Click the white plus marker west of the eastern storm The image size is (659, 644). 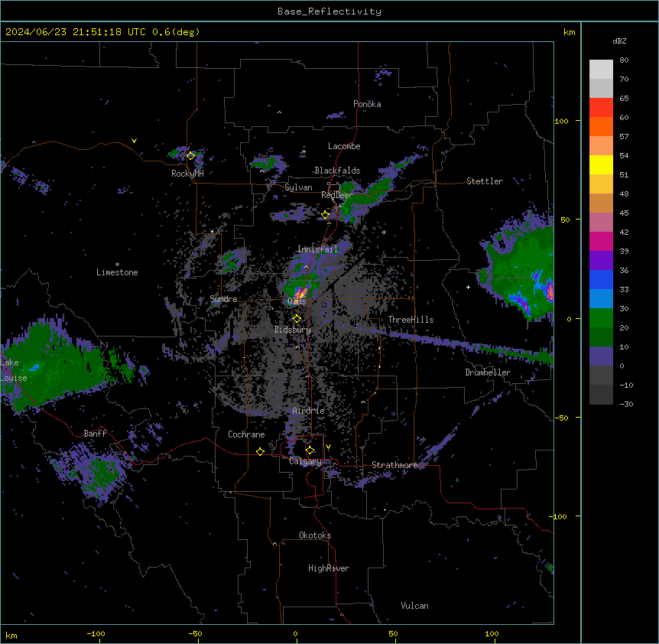468,287
